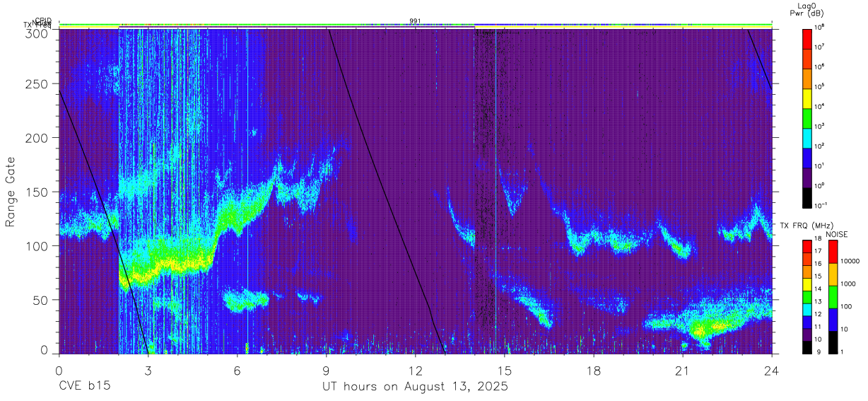
Task: Click the orange 1000–10000 NOISE colorbar segment
Action: pos(833,274)
